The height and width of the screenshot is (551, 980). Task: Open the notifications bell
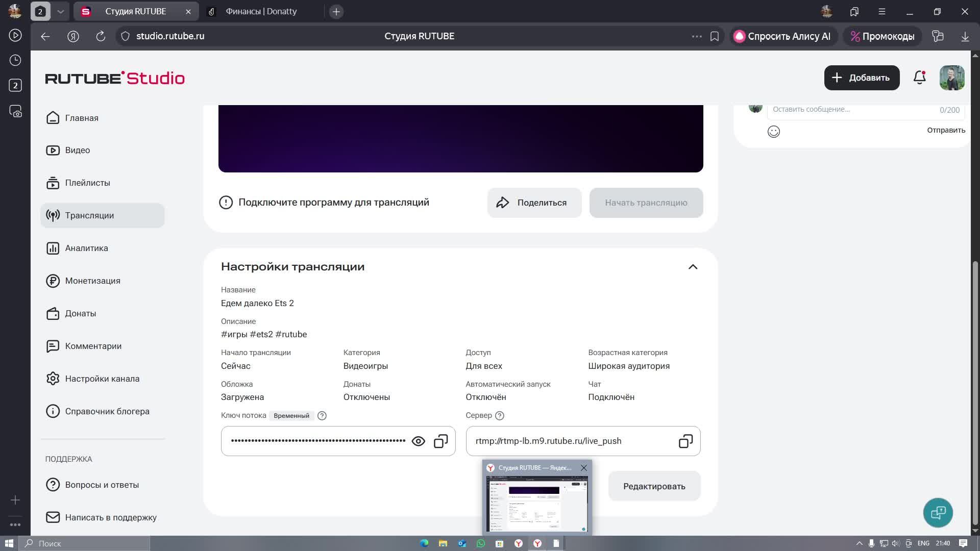[919, 78]
